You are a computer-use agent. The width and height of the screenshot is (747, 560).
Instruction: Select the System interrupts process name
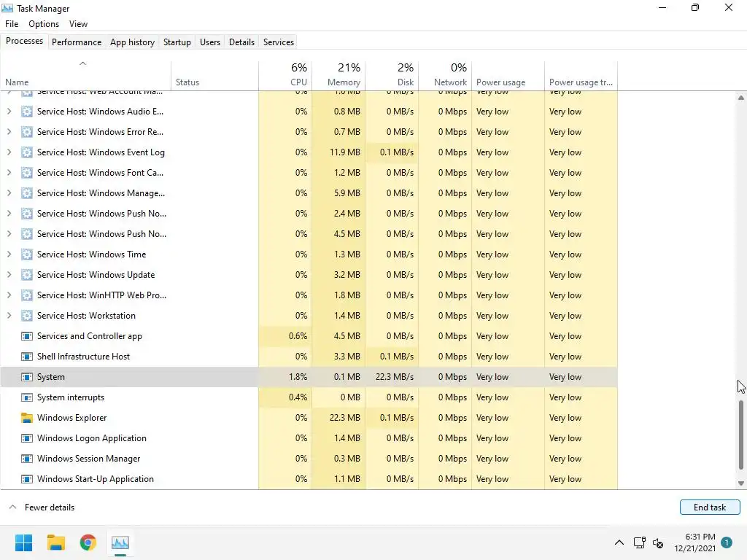pyautogui.click(x=71, y=397)
